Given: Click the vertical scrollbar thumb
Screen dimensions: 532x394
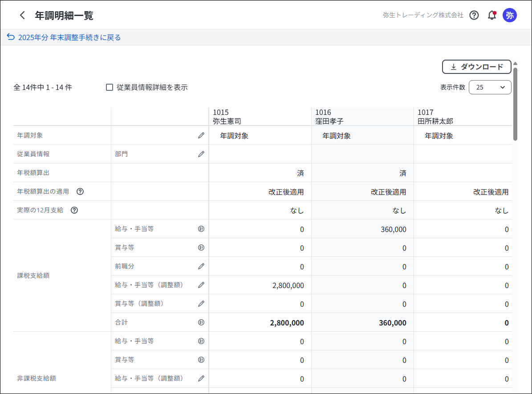Looking at the screenshot, I should click(x=515, y=103).
